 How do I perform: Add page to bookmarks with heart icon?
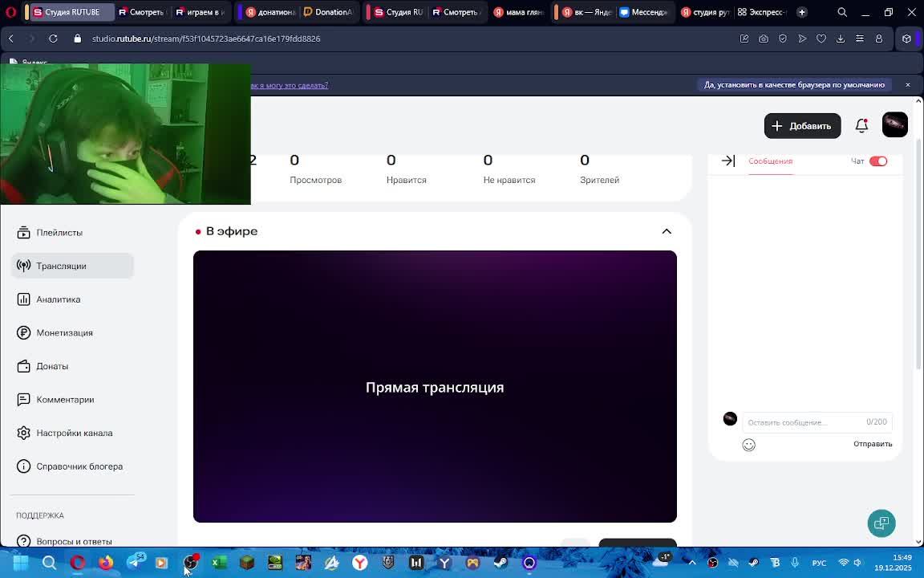pos(821,39)
